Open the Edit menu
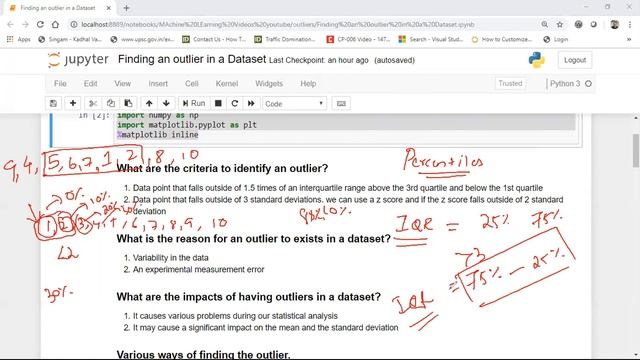Viewport: 640px width, 360px height. pyautogui.click(x=90, y=84)
